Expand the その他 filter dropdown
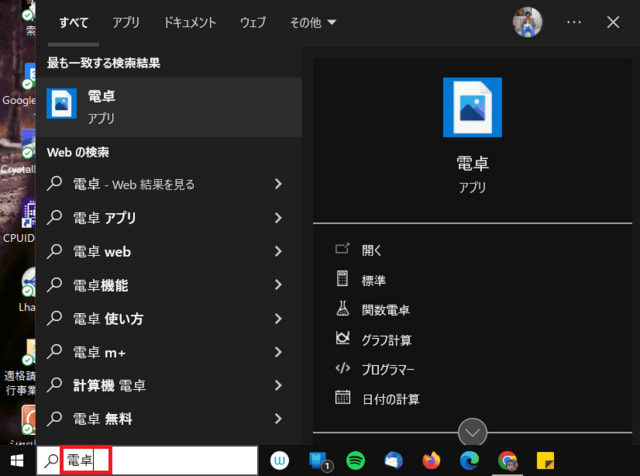This screenshot has height=476, width=640. [313, 22]
